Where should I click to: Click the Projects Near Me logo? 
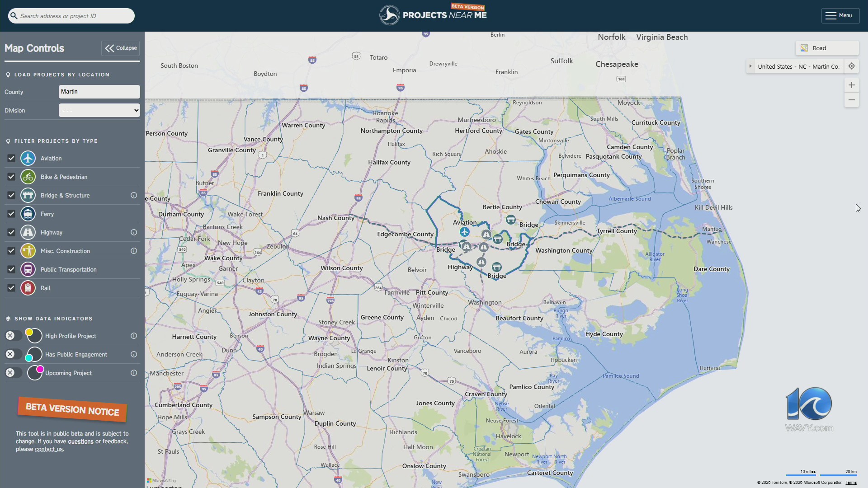coord(433,15)
